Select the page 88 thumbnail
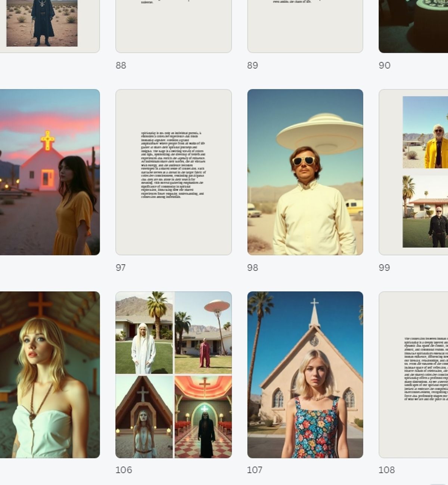The image size is (448, 485). coord(174,26)
